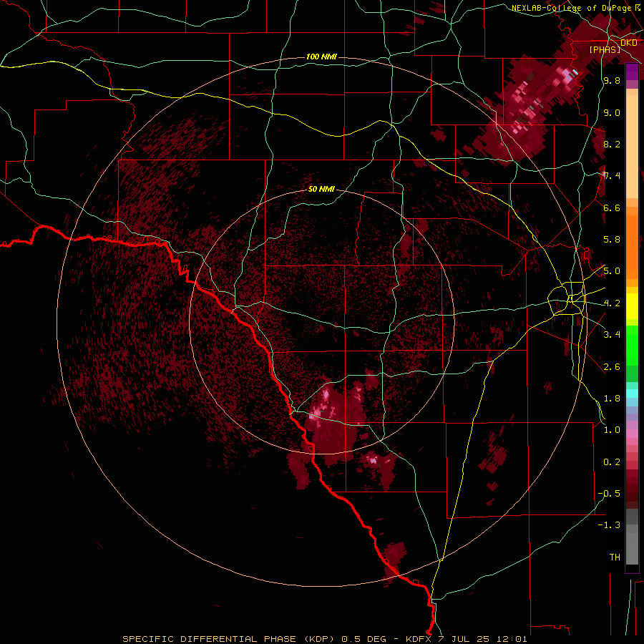Click the 5.0 value on the scale
Screen dimensions: 644x644
pyautogui.click(x=612, y=271)
